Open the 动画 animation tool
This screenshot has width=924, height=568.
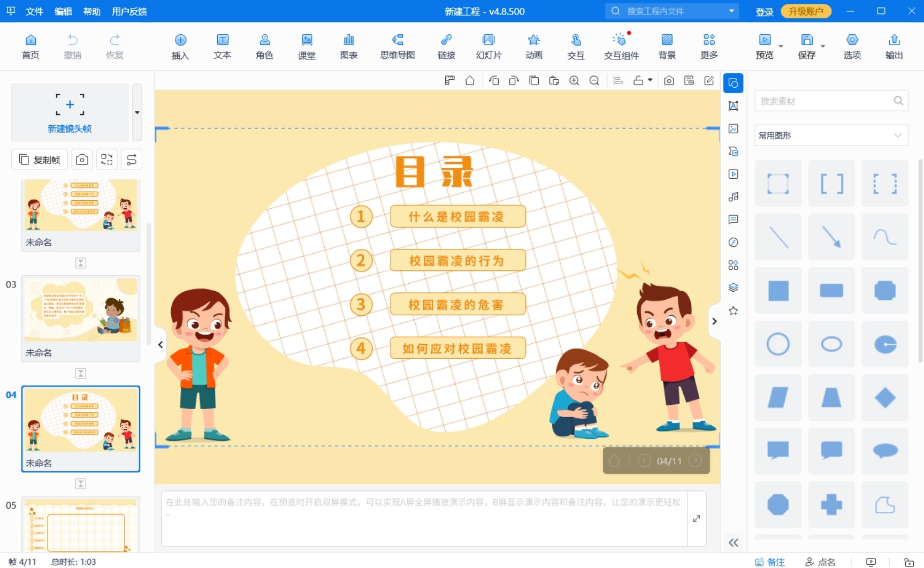tap(533, 46)
